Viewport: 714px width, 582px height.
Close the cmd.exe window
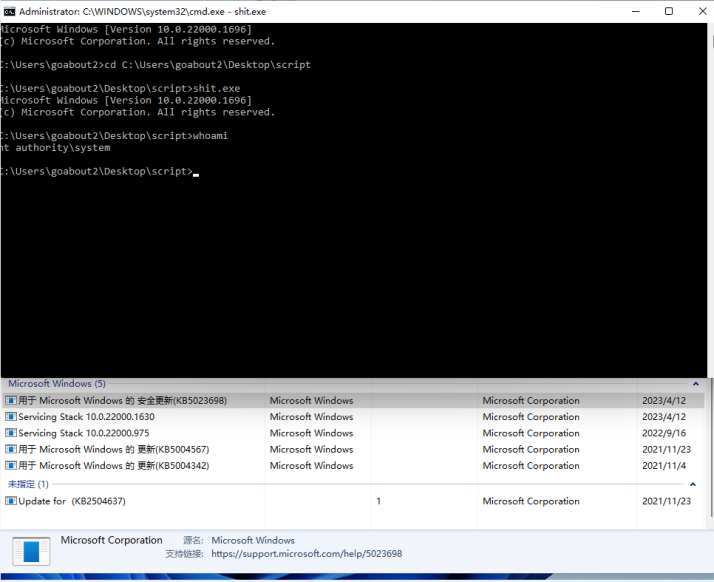[x=703, y=11]
